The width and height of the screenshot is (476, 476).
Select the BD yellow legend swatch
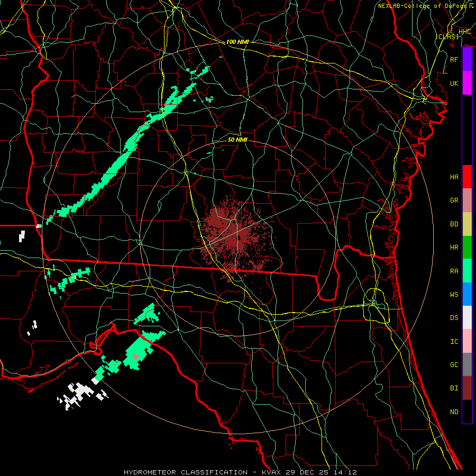pos(467,224)
